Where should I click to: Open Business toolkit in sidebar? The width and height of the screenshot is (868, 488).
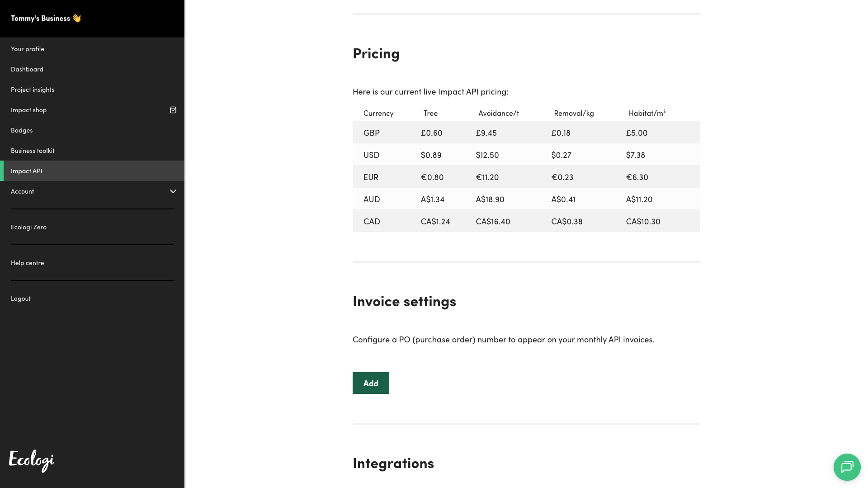click(x=33, y=151)
